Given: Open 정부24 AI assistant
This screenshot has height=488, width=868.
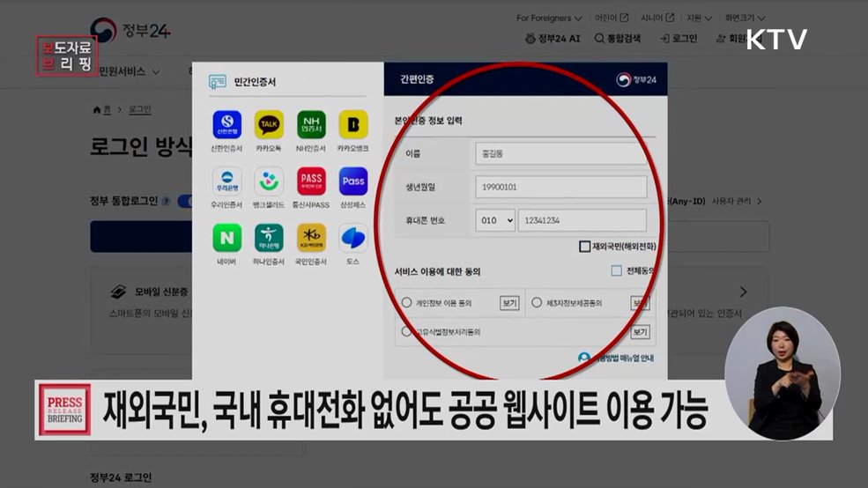Looking at the screenshot, I should pyautogui.click(x=553, y=38).
